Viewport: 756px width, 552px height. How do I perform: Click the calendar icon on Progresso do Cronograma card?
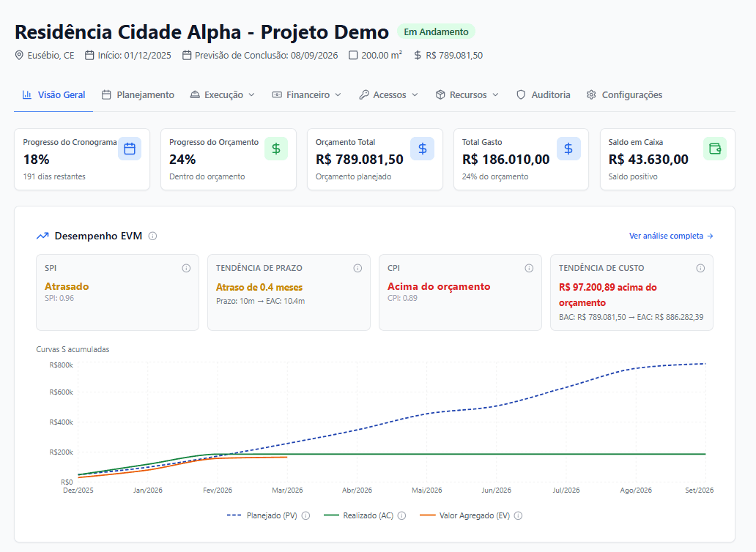pos(130,148)
